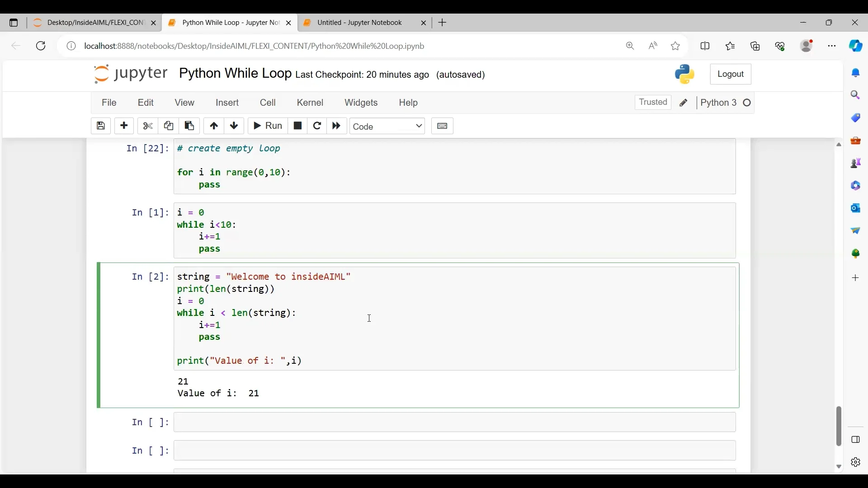The width and height of the screenshot is (868, 488).
Task: Cut the selected cells
Action: coord(148,126)
